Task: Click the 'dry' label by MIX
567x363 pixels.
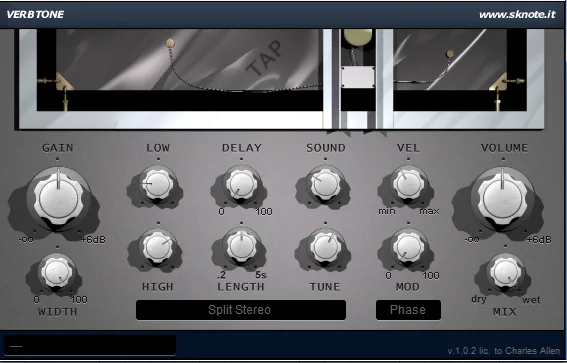Action: (x=478, y=299)
